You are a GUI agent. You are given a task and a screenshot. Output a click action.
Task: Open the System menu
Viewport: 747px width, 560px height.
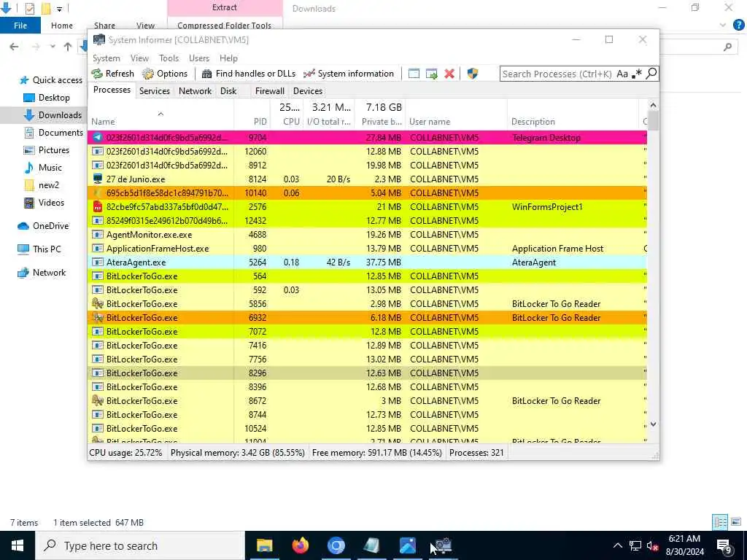click(x=107, y=58)
